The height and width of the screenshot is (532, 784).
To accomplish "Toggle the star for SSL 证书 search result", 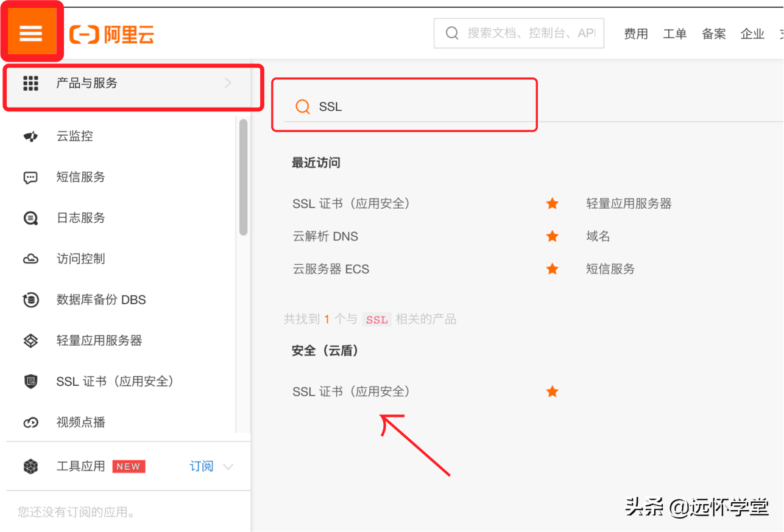I will click(x=553, y=391).
